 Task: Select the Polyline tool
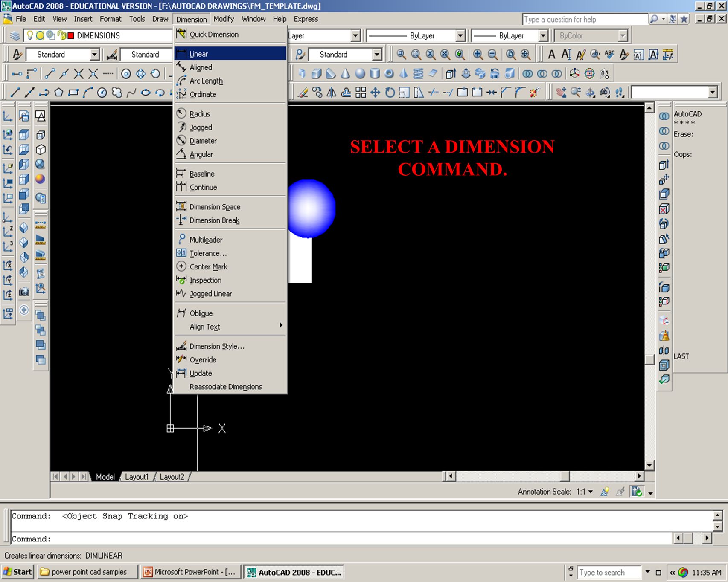(44, 92)
